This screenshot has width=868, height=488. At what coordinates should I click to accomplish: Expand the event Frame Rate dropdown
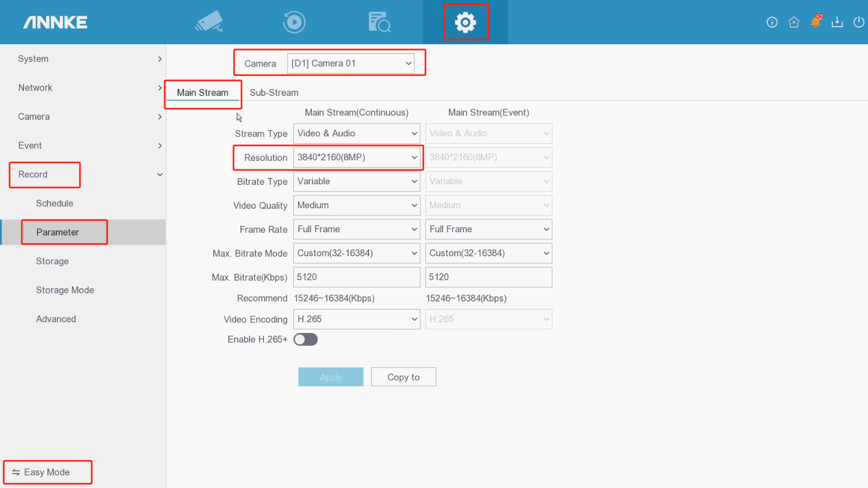tap(488, 230)
